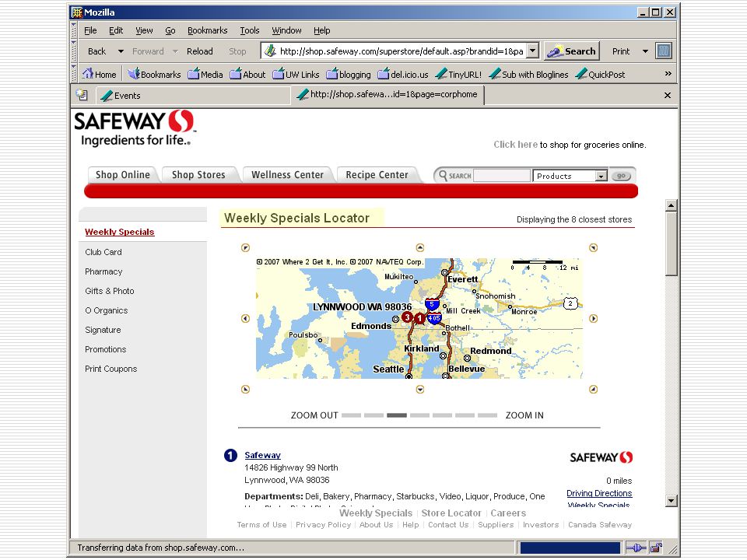Screen dimensions: 747x560
Task: Click the new tab icon in tab bar
Action: pos(82,95)
